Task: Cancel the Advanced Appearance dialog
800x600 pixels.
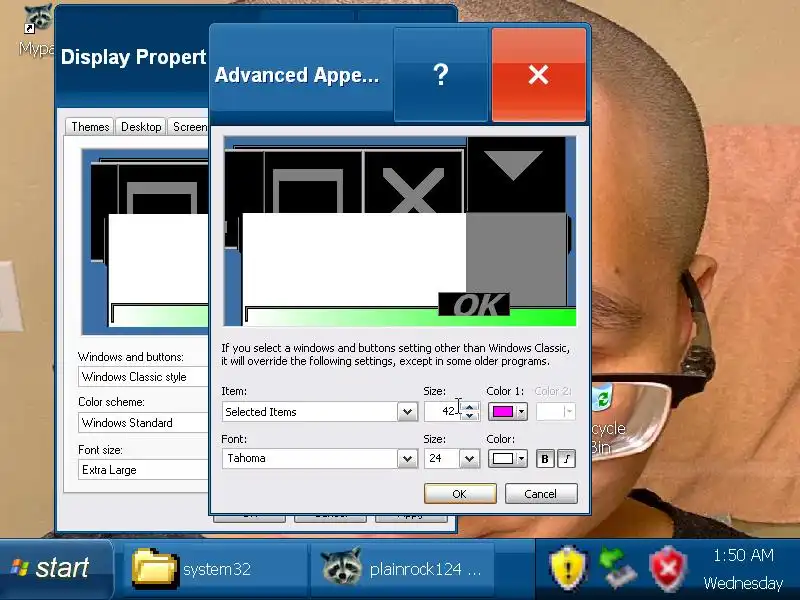Action: click(541, 494)
